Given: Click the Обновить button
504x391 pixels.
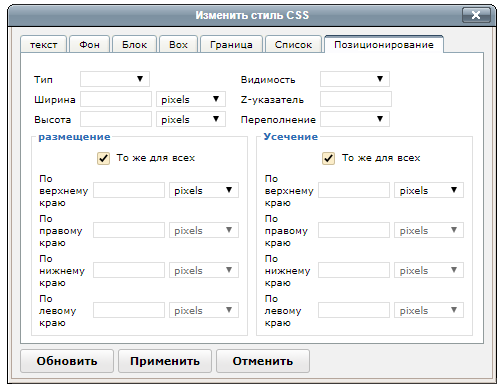Looking at the screenshot, I should tap(67, 361).
